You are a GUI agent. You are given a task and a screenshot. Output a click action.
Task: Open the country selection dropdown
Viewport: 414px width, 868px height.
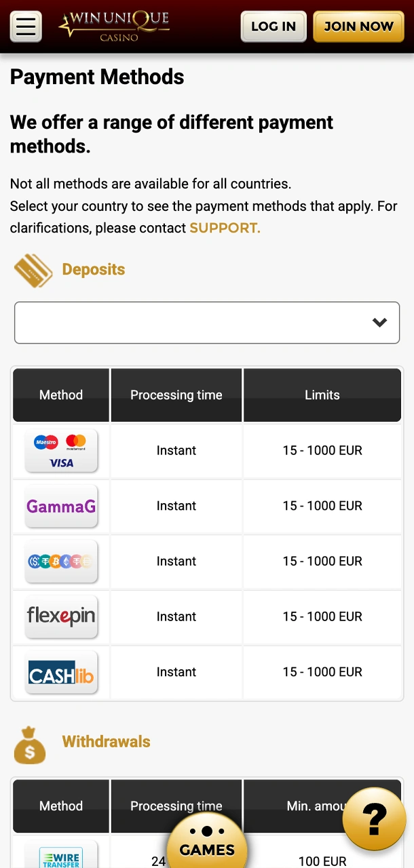coord(207,322)
